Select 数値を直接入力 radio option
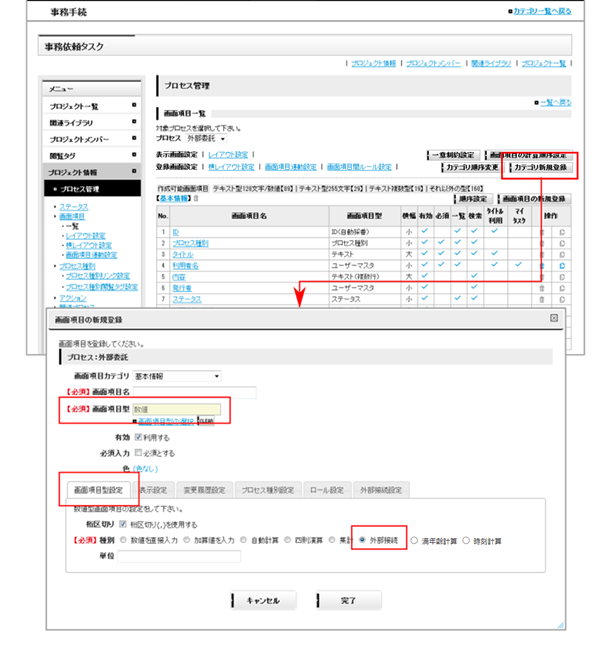Viewport: 616px width, 646px height. (x=123, y=540)
